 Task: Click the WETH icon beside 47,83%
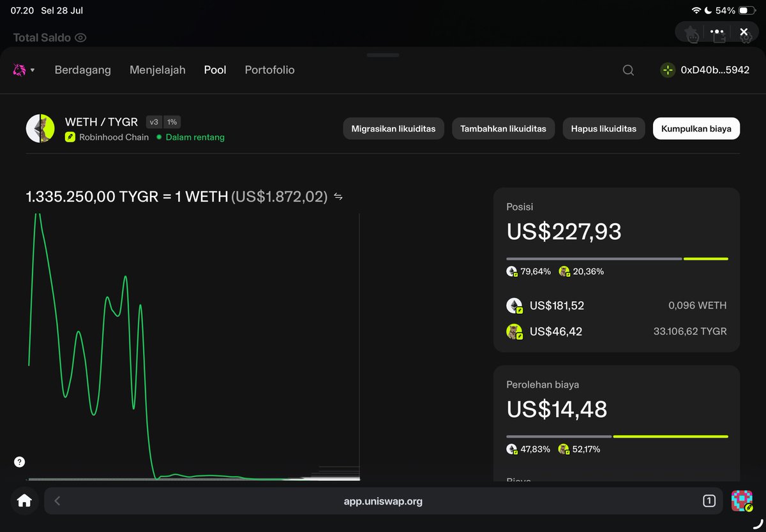pos(512,449)
